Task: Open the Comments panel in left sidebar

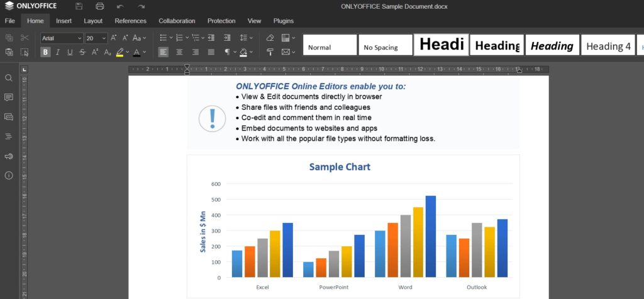Action: coord(9,97)
